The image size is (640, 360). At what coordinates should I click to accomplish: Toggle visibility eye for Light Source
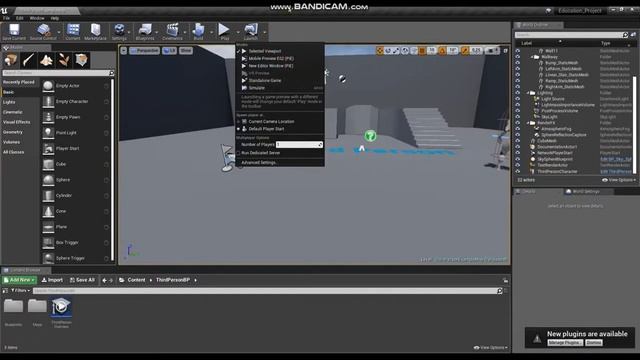click(x=518, y=99)
